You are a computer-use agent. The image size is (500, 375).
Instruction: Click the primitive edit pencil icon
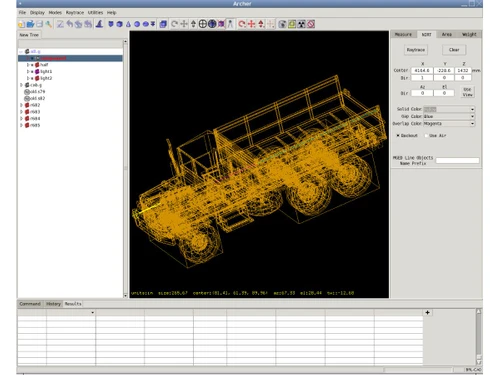pos(60,24)
